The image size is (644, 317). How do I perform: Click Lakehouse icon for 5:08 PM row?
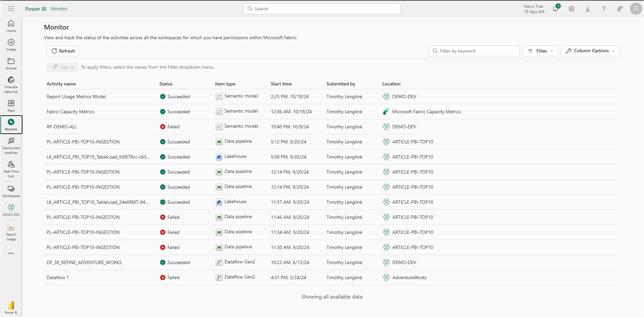point(219,157)
